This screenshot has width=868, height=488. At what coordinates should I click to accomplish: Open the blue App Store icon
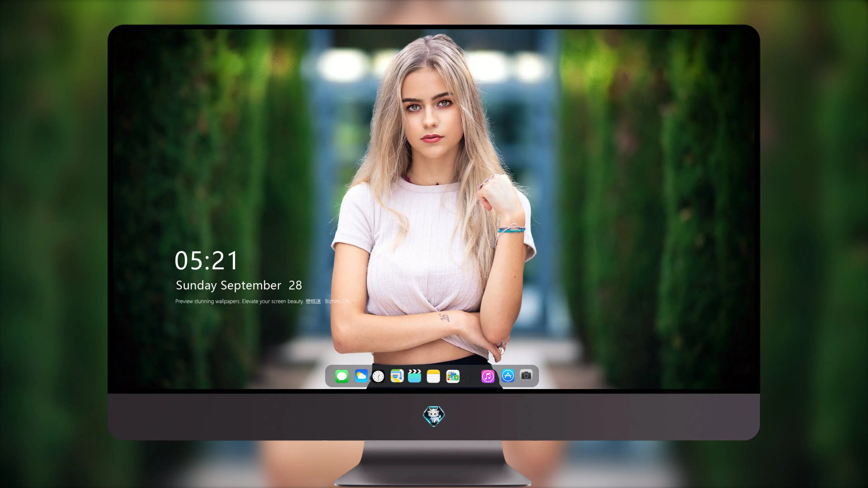click(x=508, y=375)
